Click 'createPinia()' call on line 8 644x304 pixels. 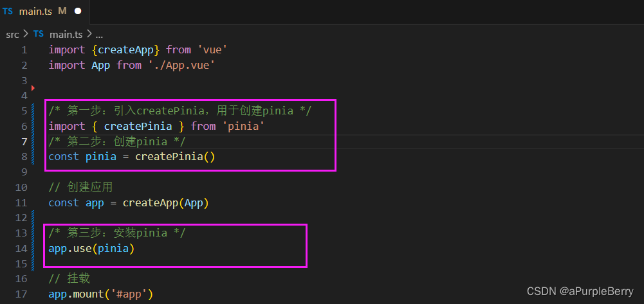(x=175, y=157)
